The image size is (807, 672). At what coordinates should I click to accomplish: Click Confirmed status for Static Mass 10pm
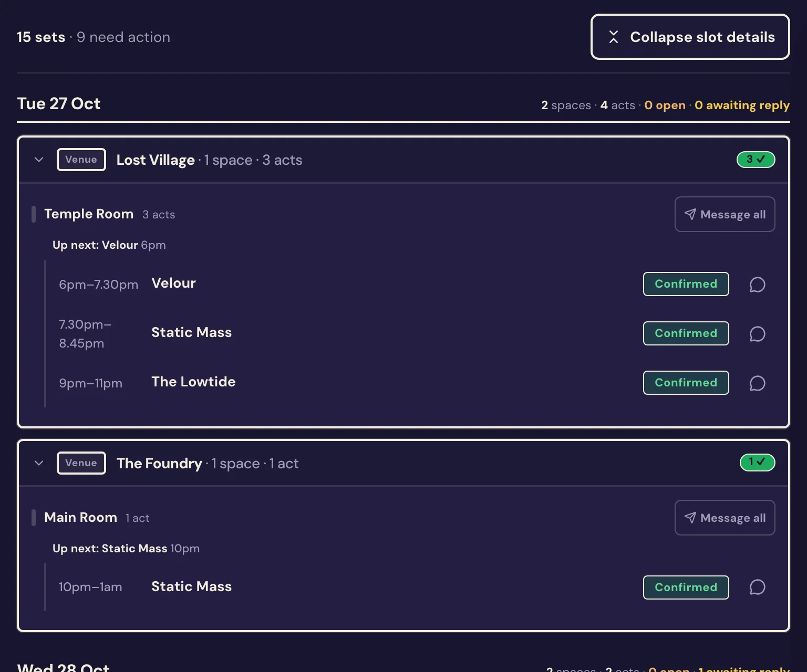(x=686, y=587)
